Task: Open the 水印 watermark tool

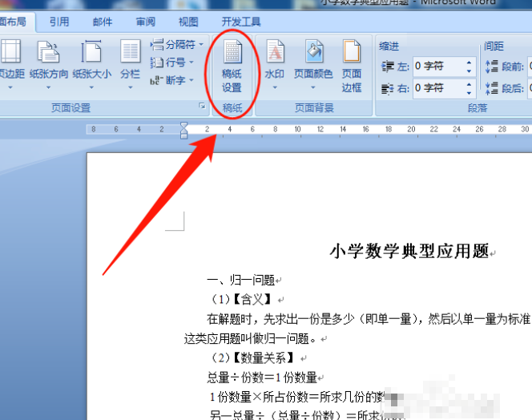Action: (x=275, y=64)
